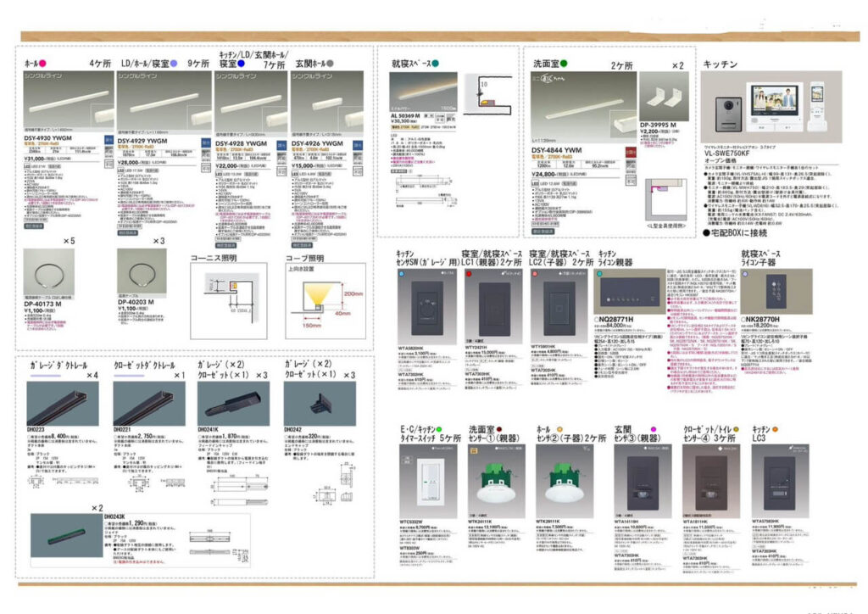868x614 pixels.
Task: Open the 玄関 センサ③ wall sensor photo
Action: point(643,481)
